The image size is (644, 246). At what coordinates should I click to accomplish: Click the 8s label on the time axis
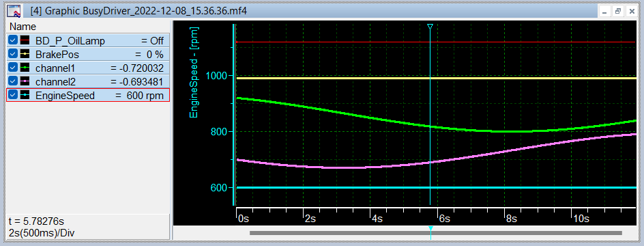(512, 219)
